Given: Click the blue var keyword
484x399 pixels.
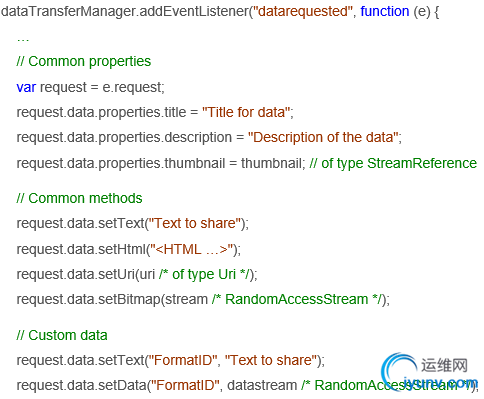Looking at the screenshot, I should pos(26,87).
